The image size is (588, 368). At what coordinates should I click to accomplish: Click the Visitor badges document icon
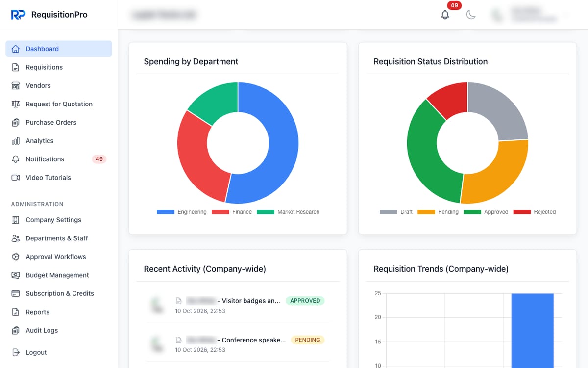[x=179, y=301]
